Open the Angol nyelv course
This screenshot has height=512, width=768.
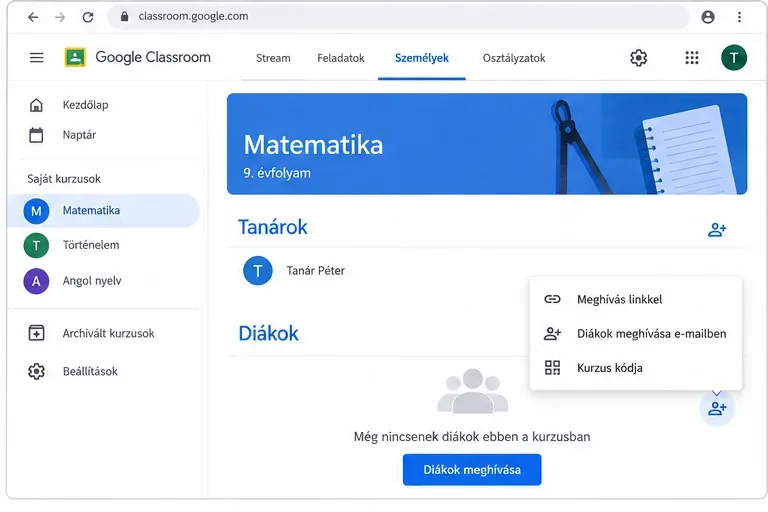tap(92, 281)
